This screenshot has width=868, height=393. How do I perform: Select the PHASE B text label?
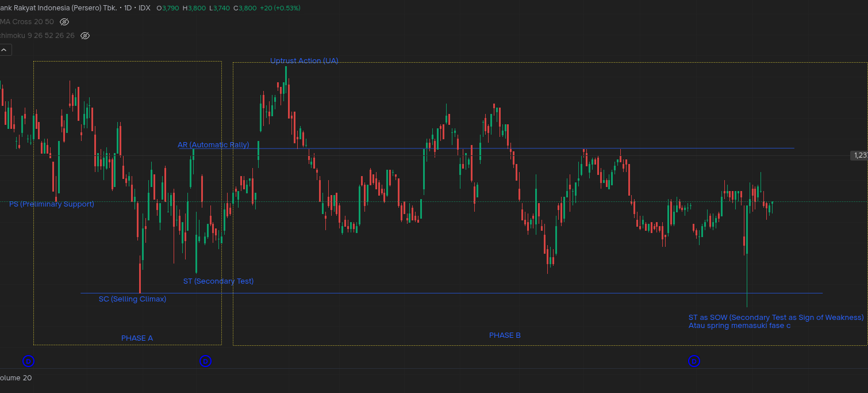pyautogui.click(x=505, y=335)
